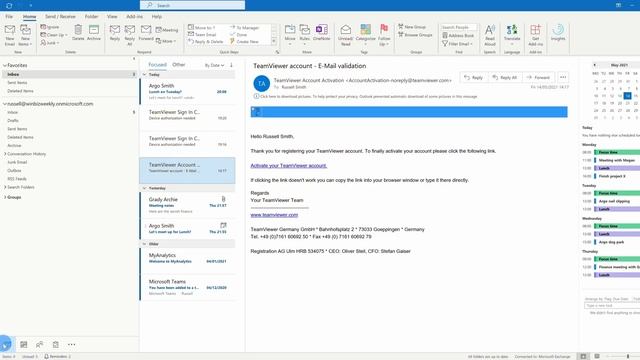Image resolution: width=640 pixels, height=360 pixels.
Task: Select the Move to: ? quick step
Action: point(202,27)
